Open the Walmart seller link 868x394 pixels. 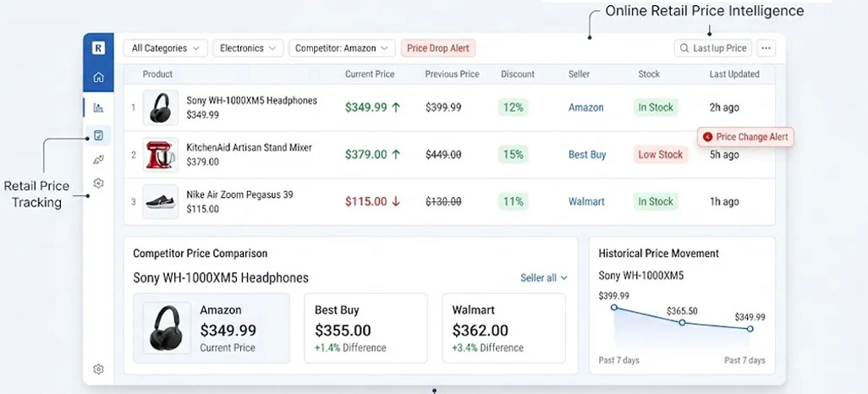click(587, 201)
